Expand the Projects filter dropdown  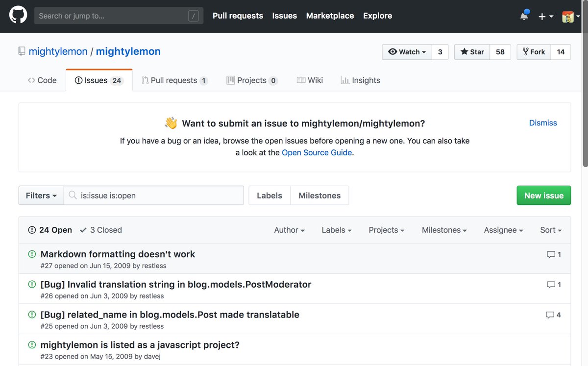point(387,230)
